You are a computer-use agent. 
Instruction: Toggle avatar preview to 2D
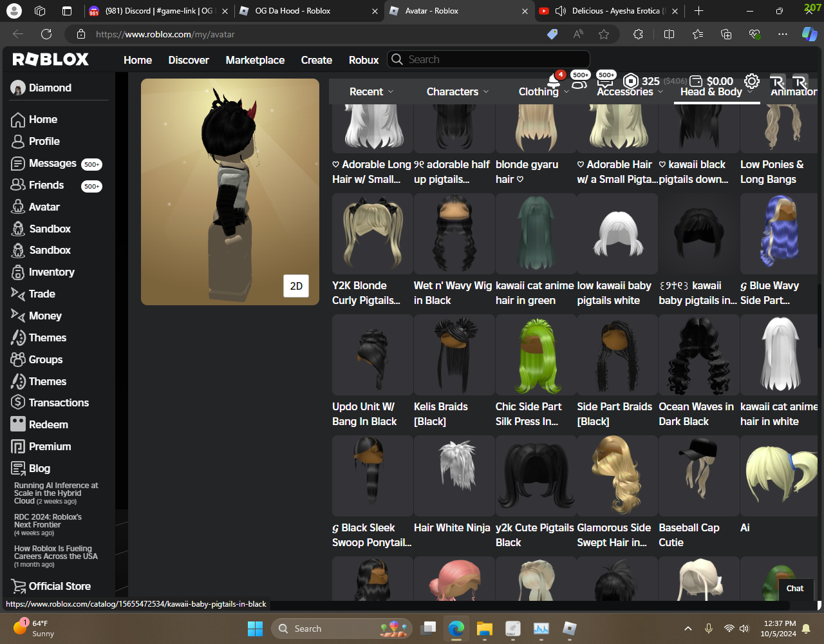(x=296, y=286)
